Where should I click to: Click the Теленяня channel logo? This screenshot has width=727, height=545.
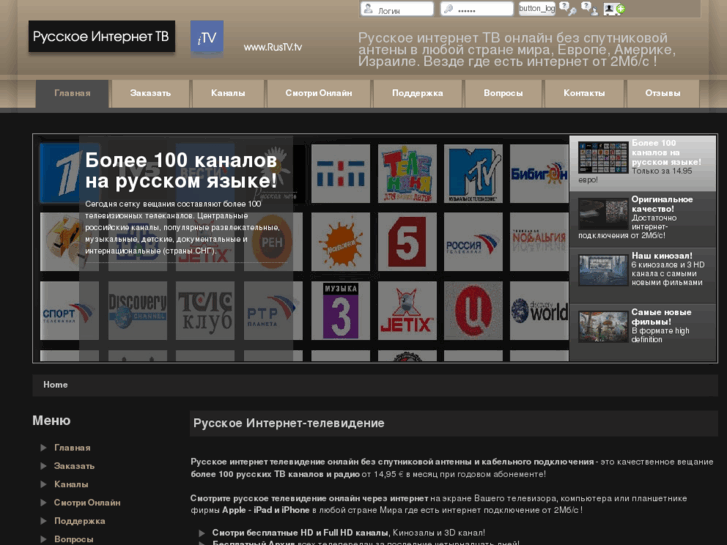407,173
